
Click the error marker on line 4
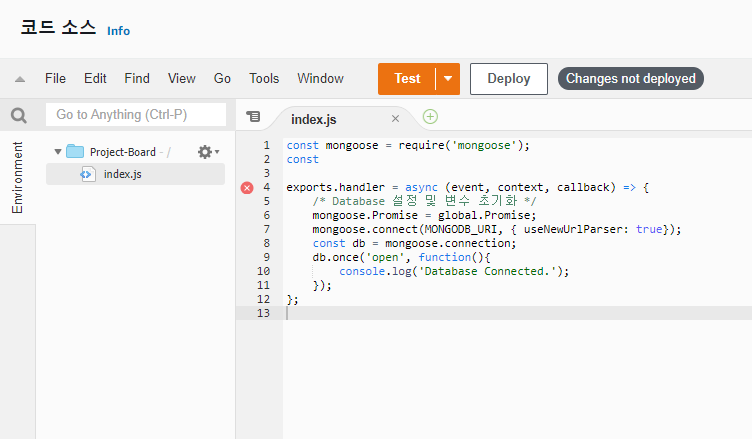click(247, 187)
